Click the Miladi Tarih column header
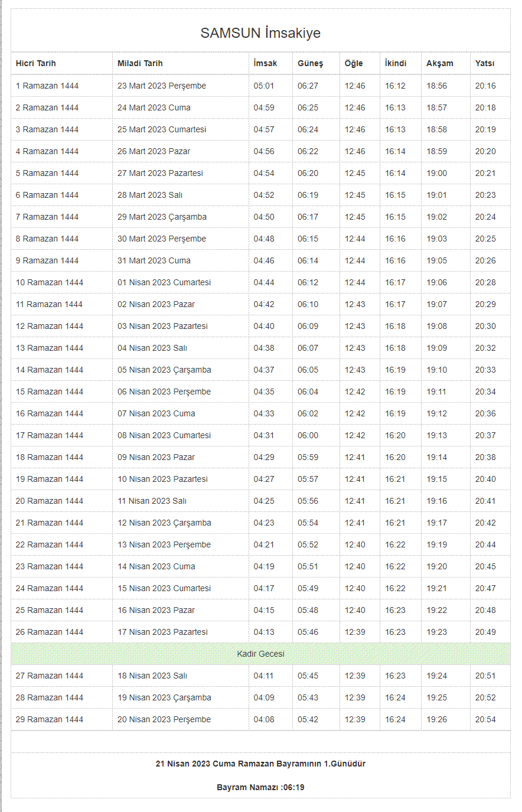Image resolution: width=522 pixels, height=812 pixels. (140, 63)
